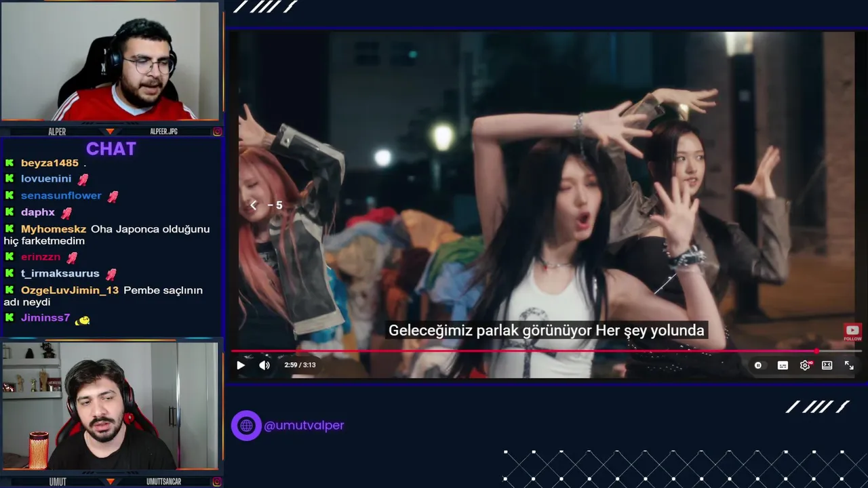Image resolution: width=868 pixels, height=488 pixels.
Task: Click the red video progress bar
Action: [524, 351]
